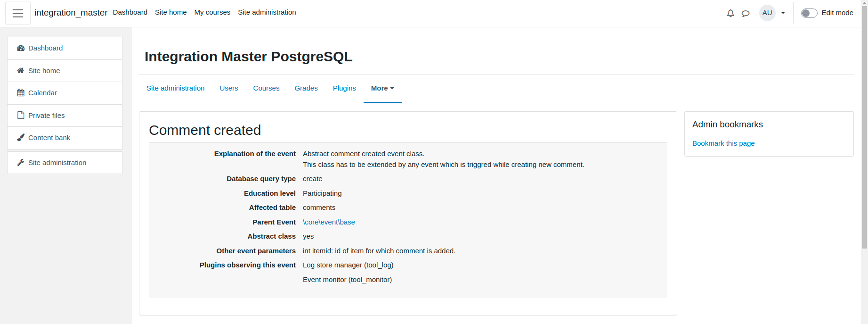Open Site administration in top navigation
Image resolution: width=868 pixels, height=324 pixels.
(267, 12)
